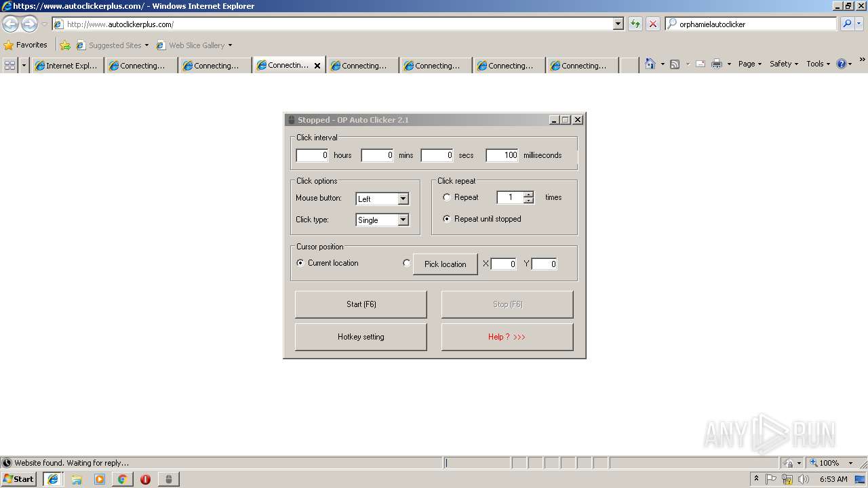Click the browser Forward arrow button
This screenshot has width=868, height=488.
[29, 24]
